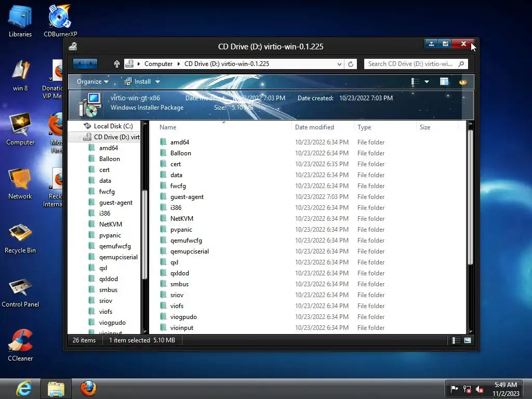This screenshot has height=399, width=532.
Task: Click Computer in the address breadcrumb
Action: coord(158,64)
